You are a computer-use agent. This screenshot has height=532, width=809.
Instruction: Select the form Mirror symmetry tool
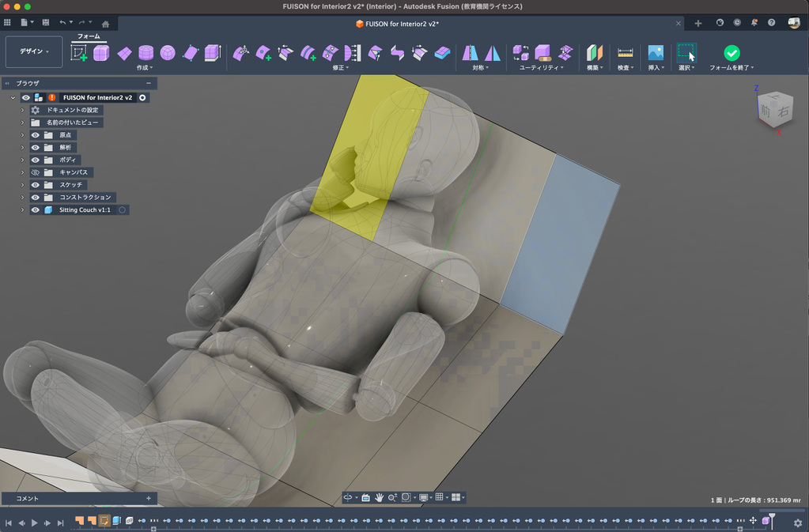471,53
